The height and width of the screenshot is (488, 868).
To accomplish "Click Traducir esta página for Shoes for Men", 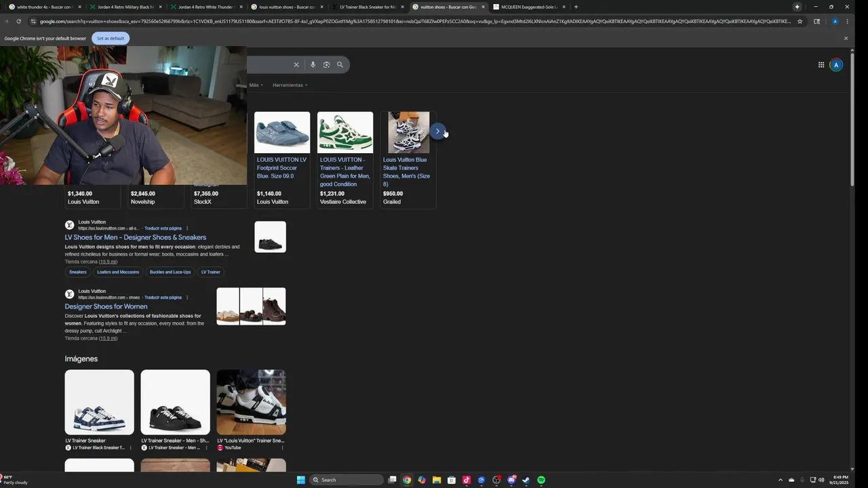I will click(x=163, y=228).
